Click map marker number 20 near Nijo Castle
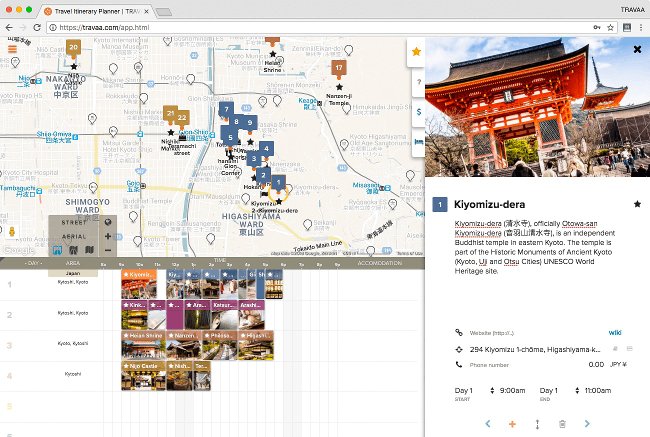 coord(73,48)
